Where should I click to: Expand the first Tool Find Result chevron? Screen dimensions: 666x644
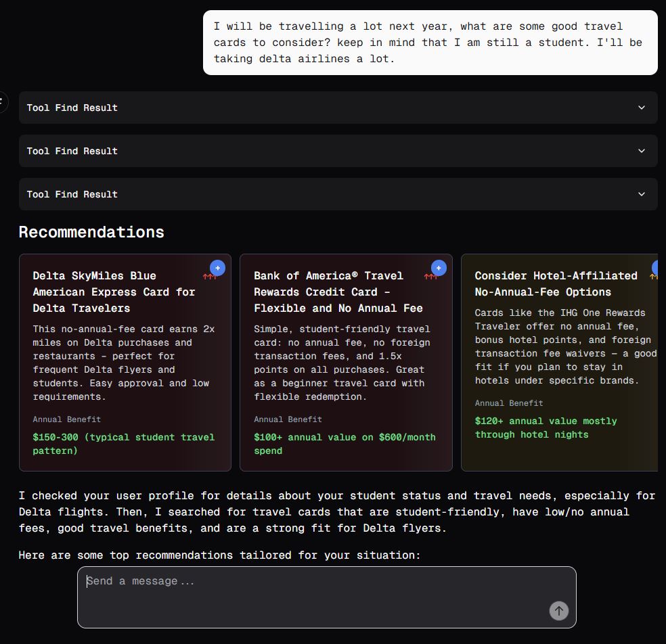tap(642, 108)
